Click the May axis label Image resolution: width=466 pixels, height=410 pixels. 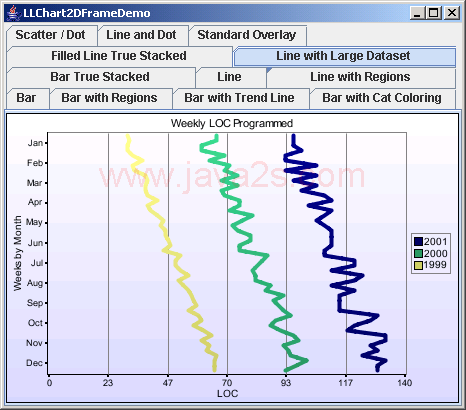pyautogui.click(x=34, y=222)
